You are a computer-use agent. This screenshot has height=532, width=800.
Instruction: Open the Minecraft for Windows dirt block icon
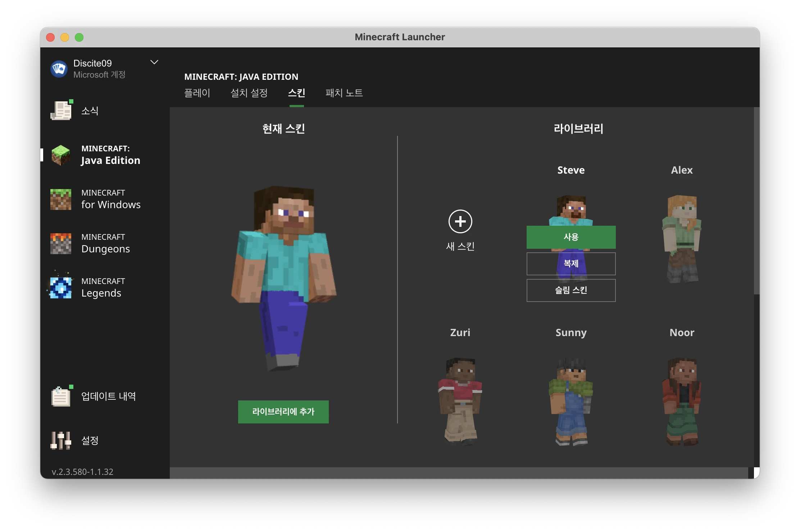pos(61,199)
